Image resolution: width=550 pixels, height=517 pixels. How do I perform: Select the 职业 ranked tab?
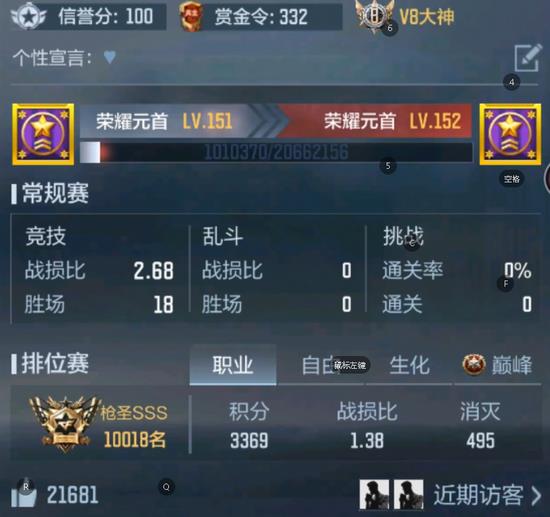[233, 365]
